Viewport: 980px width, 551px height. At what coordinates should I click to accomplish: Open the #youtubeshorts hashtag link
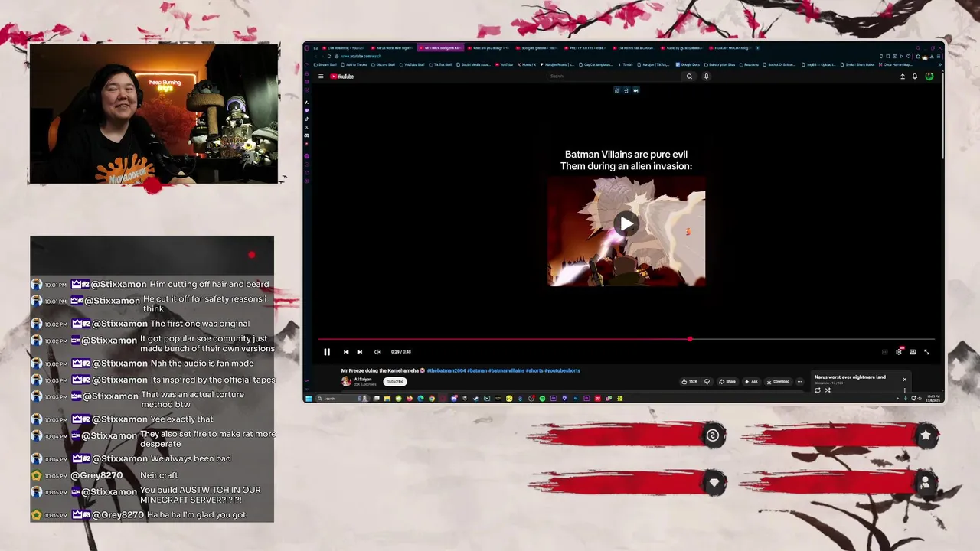click(x=562, y=370)
